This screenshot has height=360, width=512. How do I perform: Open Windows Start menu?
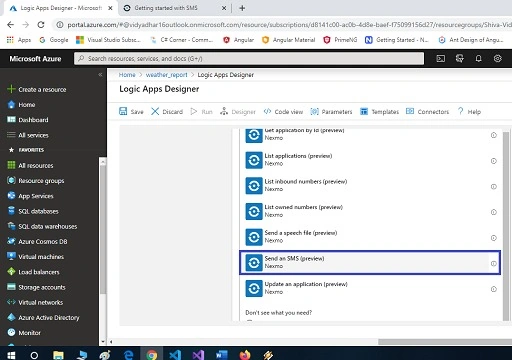[x=11, y=355]
